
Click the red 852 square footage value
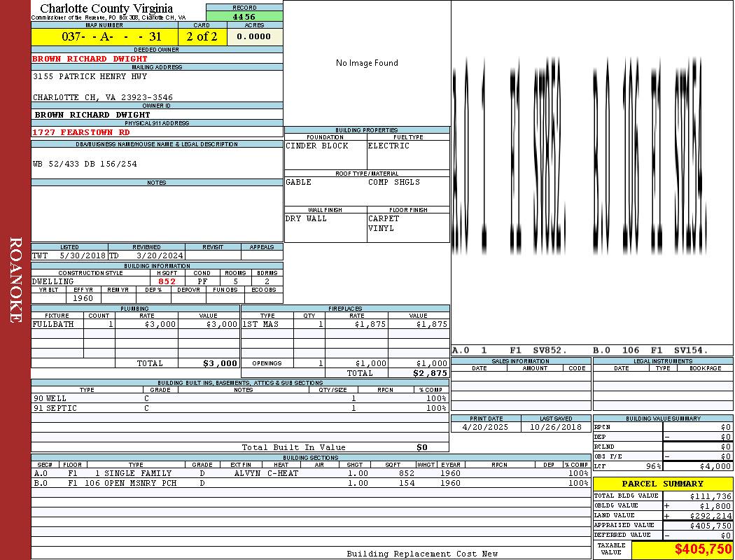167,281
